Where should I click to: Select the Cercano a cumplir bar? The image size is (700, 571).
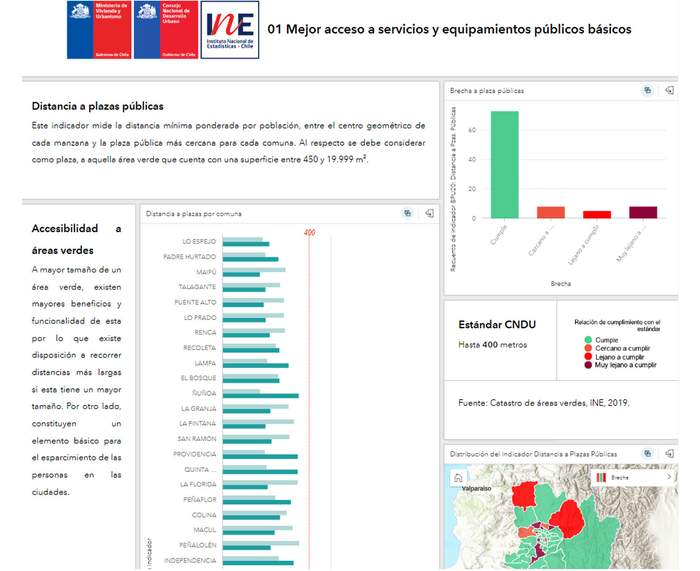(x=551, y=212)
